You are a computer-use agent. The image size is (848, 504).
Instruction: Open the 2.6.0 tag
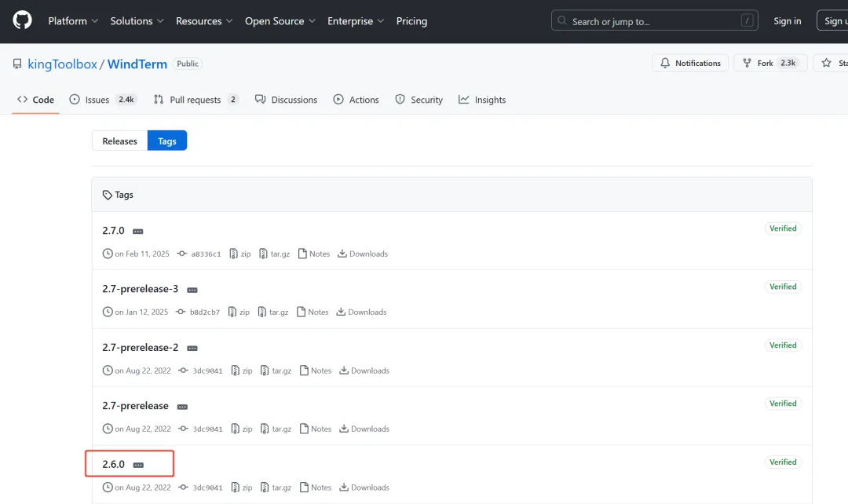coord(113,464)
